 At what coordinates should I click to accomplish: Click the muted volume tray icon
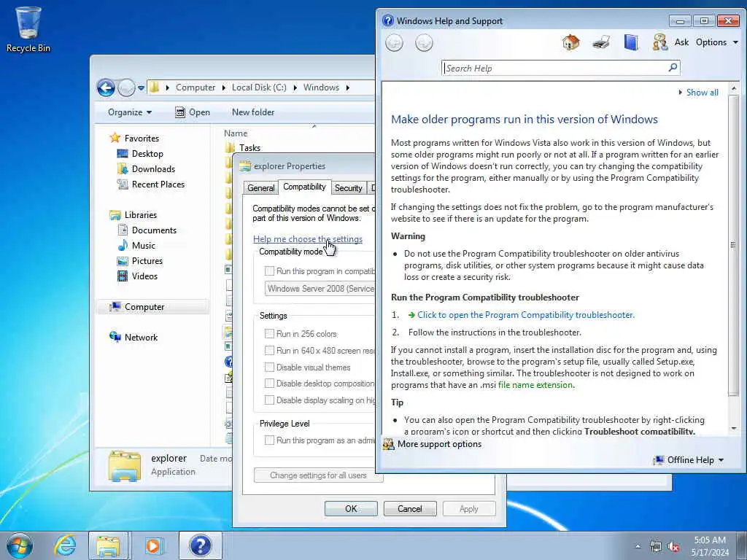pos(673,547)
